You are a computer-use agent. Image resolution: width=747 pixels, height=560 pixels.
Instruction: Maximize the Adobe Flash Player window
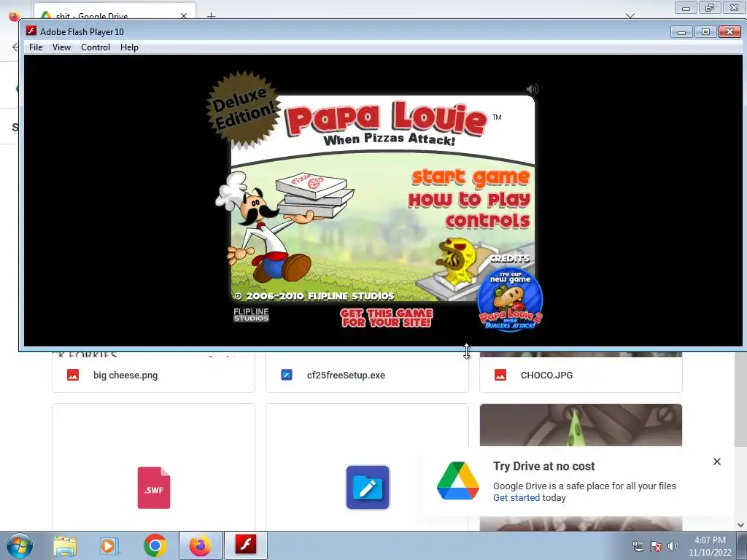[705, 32]
